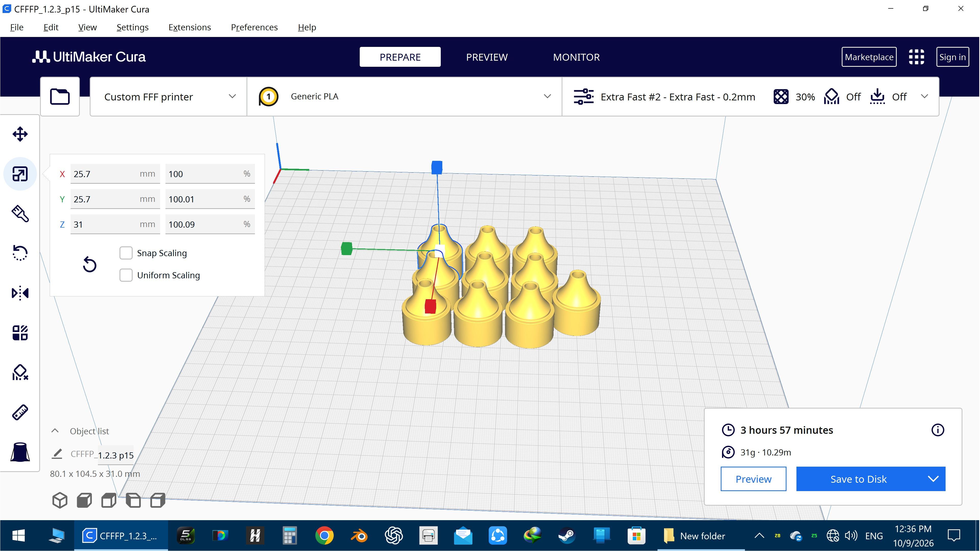980x551 pixels.
Task: Click the X size in mm field
Action: pos(115,174)
